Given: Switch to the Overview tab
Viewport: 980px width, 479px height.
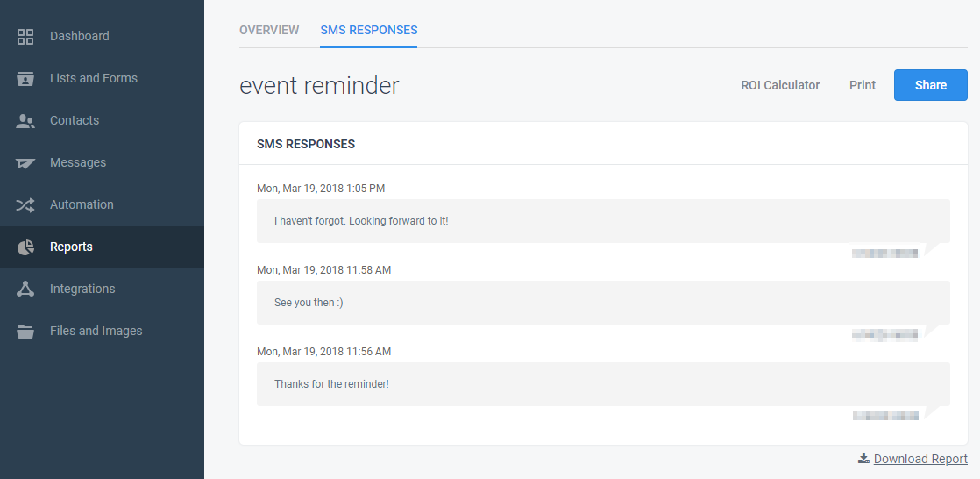Looking at the screenshot, I should (x=269, y=30).
